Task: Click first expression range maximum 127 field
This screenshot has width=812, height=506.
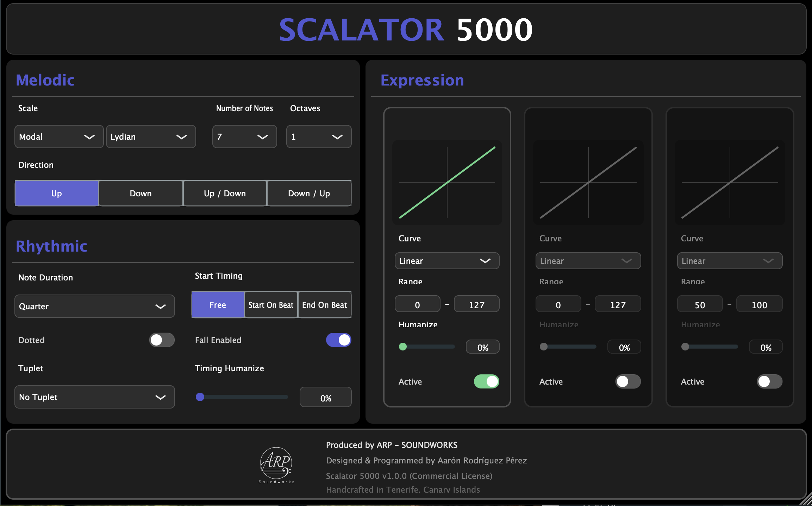Action: point(477,304)
